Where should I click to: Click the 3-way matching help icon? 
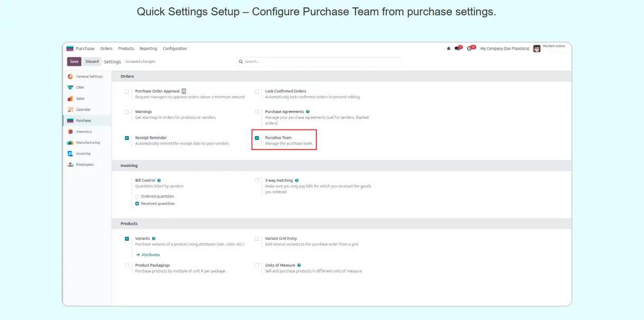point(297,181)
